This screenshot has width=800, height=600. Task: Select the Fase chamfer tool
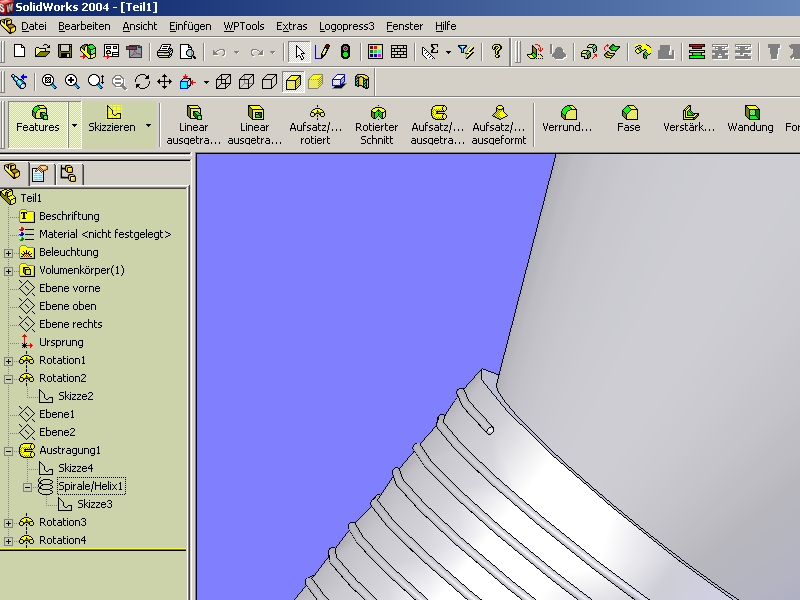pyautogui.click(x=629, y=119)
